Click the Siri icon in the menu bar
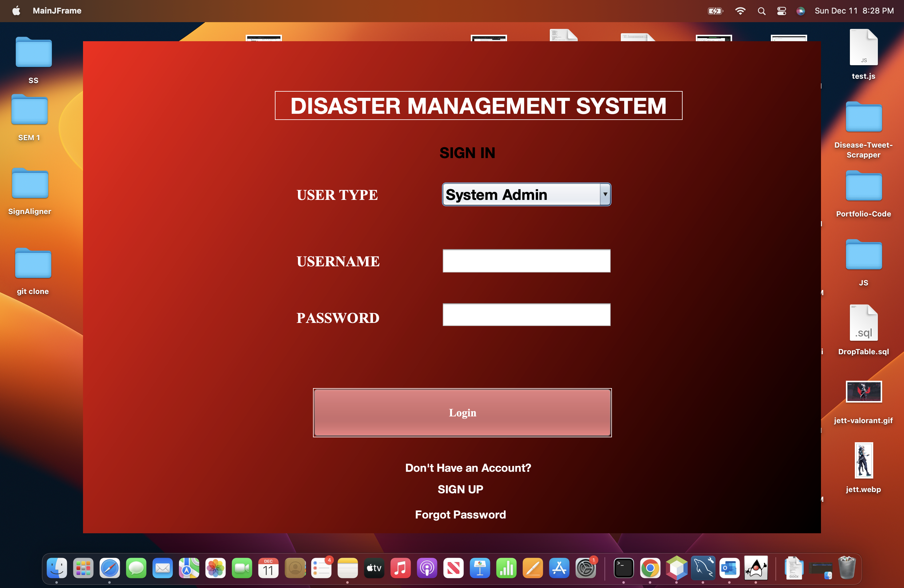The image size is (904, 588). pyautogui.click(x=801, y=11)
